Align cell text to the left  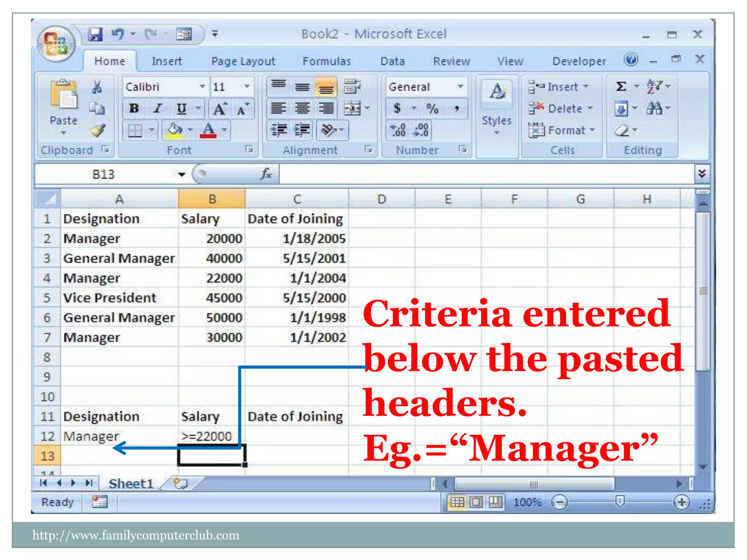point(279,108)
